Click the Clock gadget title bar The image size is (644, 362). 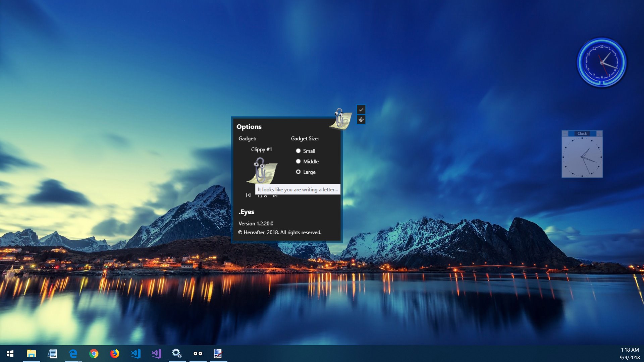pyautogui.click(x=582, y=133)
